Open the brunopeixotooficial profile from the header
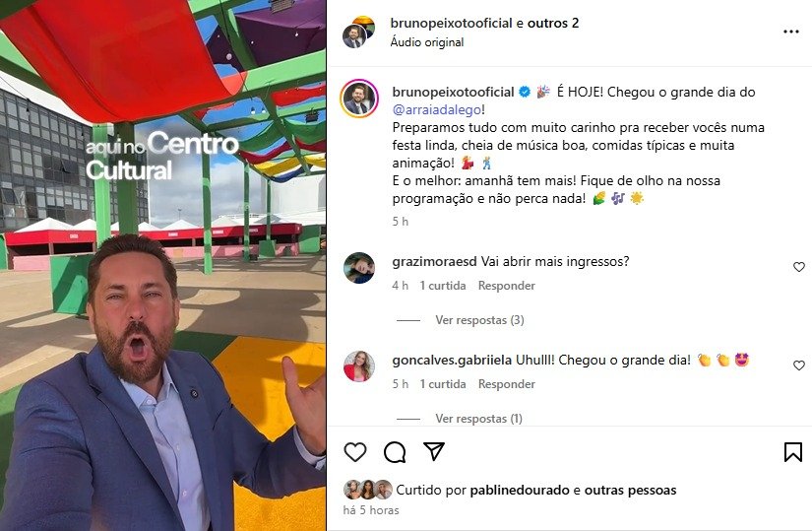The height and width of the screenshot is (531, 812). pyautogui.click(x=451, y=24)
